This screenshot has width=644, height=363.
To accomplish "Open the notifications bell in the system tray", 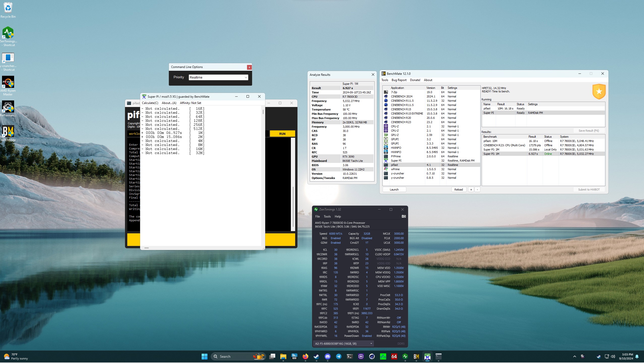I will (637, 357).
